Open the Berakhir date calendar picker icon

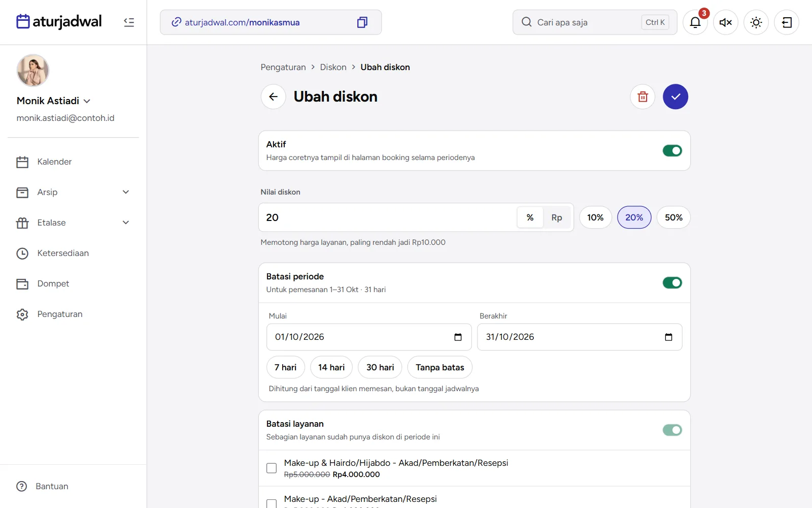pyautogui.click(x=668, y=337)
